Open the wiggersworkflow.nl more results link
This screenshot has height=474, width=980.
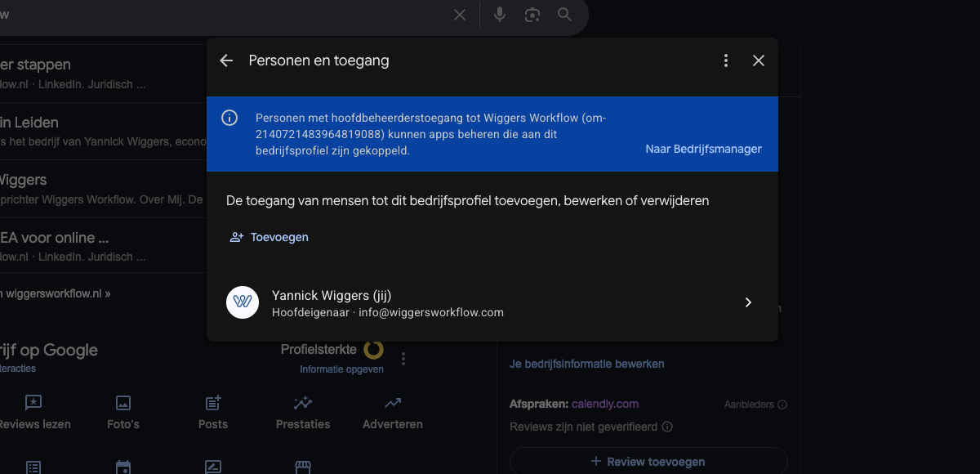56,293
